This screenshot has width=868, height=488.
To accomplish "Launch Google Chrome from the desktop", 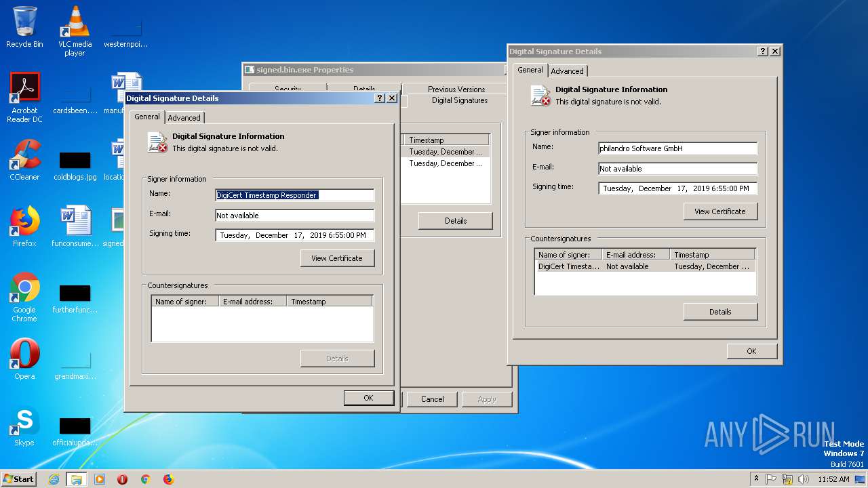I will tap(24, 297).
